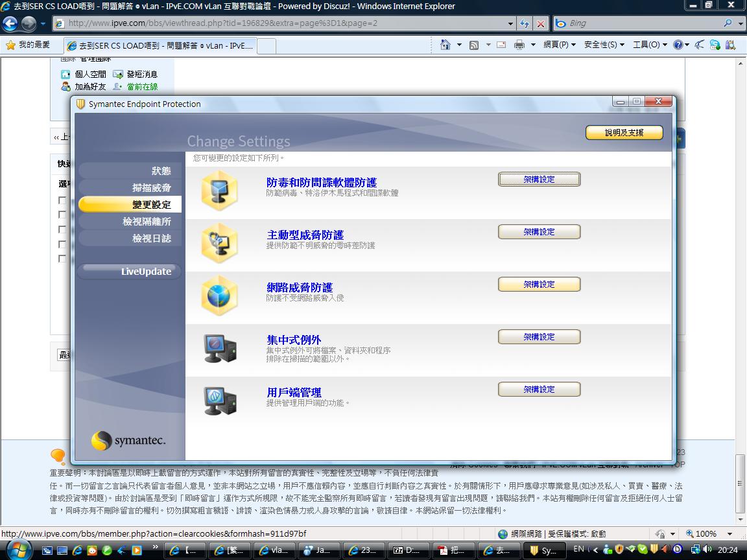
Task: Click the Read Mail envelope icon
Action: [501, 45]
